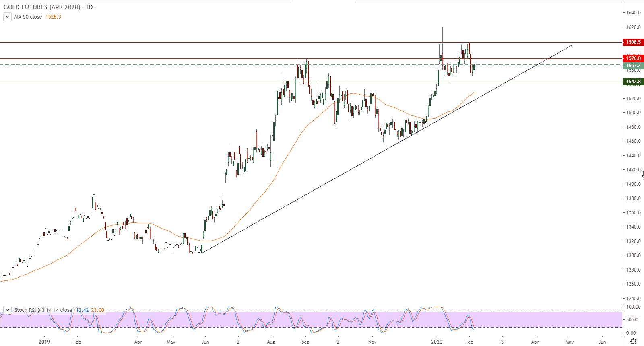
Task: Open the chart settings gear icon
Action: (x=633, y=342)
